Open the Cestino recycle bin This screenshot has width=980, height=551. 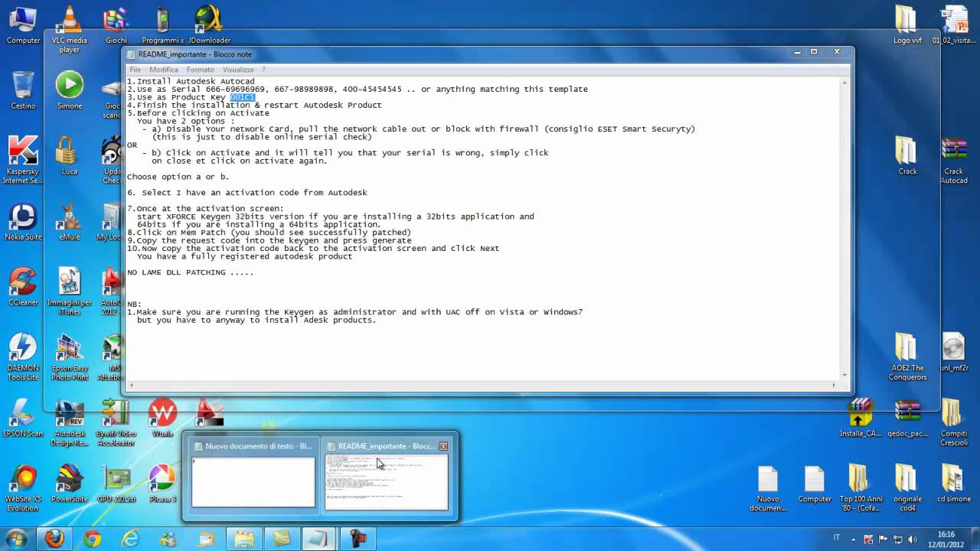[23, 90]
